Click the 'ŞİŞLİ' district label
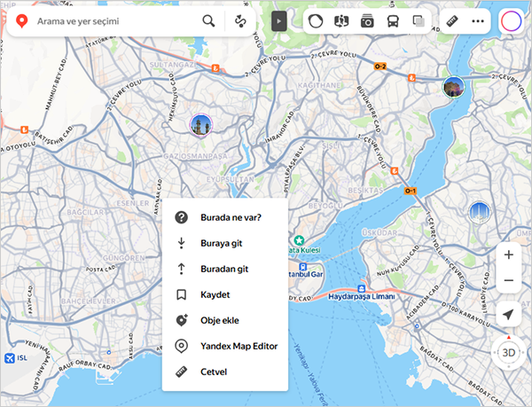The height and width of the screenshot is (407, 532). pyautogui.click(x=331, y=145)
